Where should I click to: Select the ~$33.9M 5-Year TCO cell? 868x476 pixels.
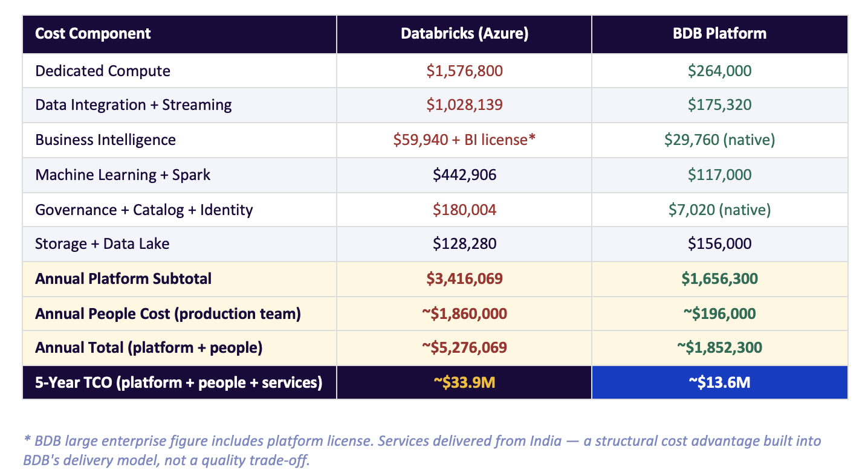click(463, 382)
